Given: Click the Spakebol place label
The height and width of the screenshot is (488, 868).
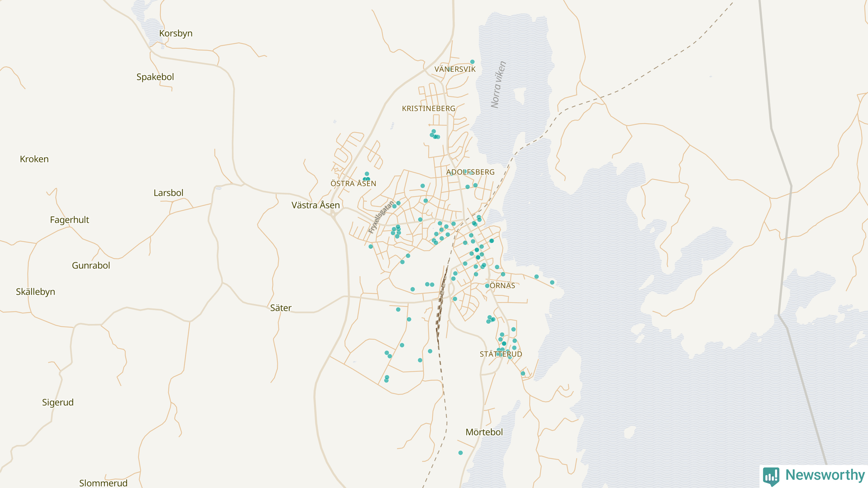Looking at the screenshot, I should 155,77.
